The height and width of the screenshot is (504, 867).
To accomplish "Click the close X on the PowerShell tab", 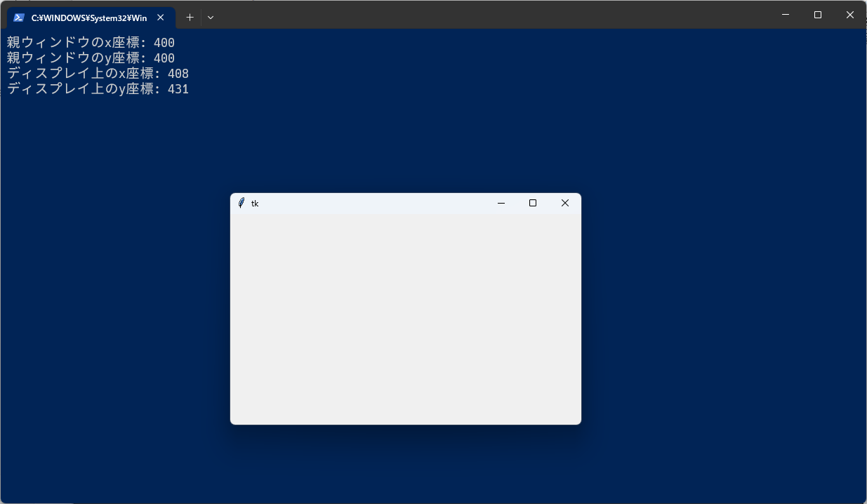I will coord(160,18).
